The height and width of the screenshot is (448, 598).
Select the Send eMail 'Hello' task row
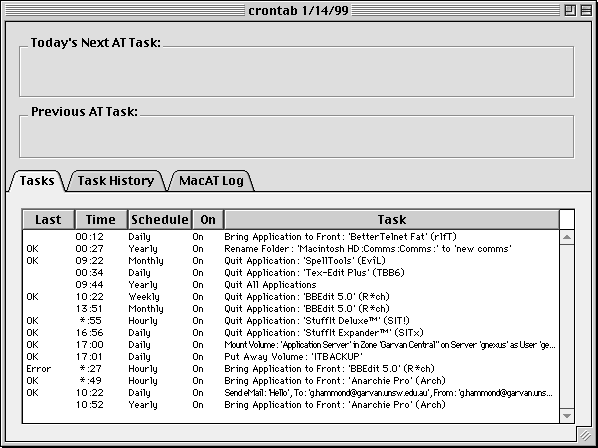291,393
